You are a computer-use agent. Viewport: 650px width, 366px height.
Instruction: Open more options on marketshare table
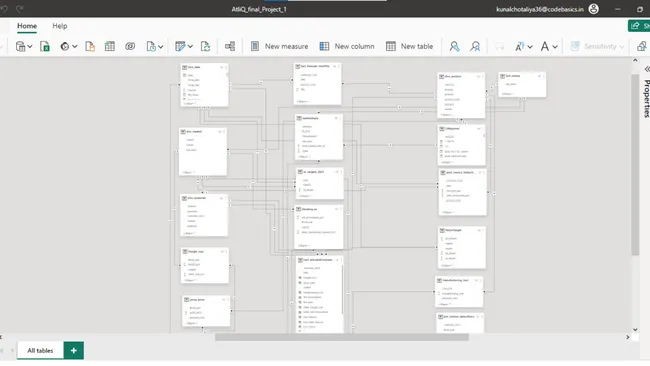coord(340,118)
